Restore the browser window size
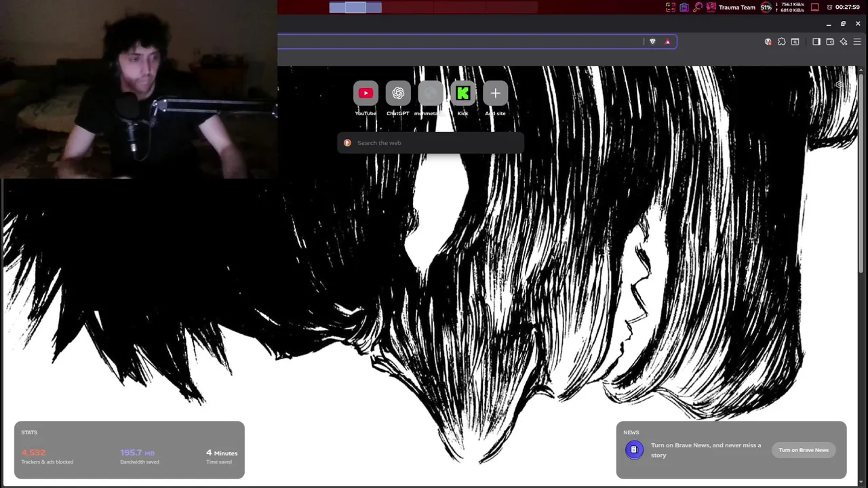The width and height of the screenshot is (868, 488). point(843,24)
